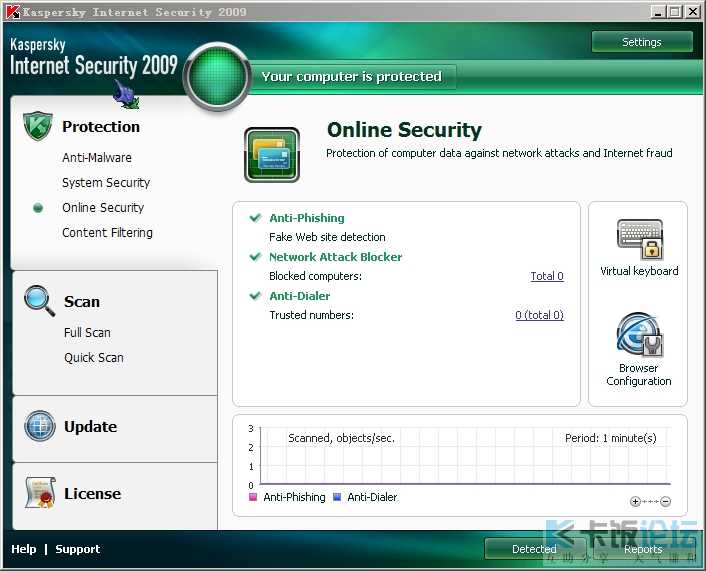Open the Support link
Viewport: 706px width, 571px height.
(77, 549)
